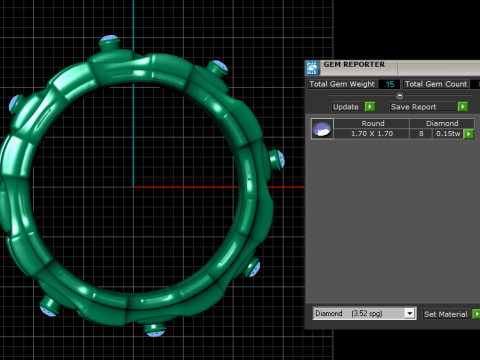Click the 1.70 X 1.70 size cell
The height and width of the screenshot is (360, 480).
pos(372,134)
